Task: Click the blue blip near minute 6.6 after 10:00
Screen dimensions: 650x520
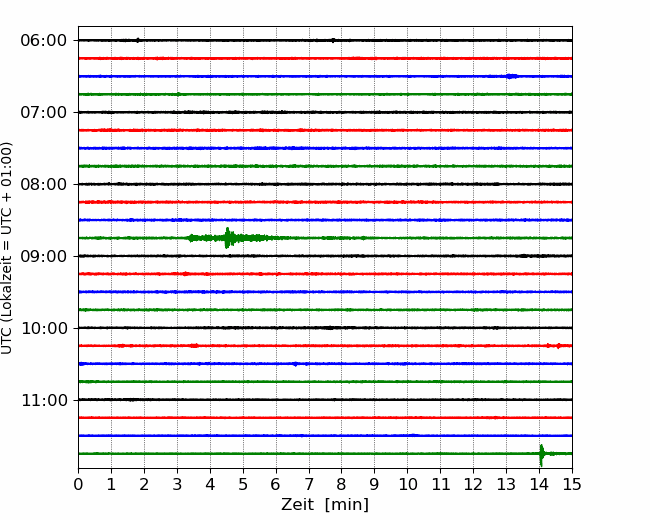Action: click(x=295, y=364)
